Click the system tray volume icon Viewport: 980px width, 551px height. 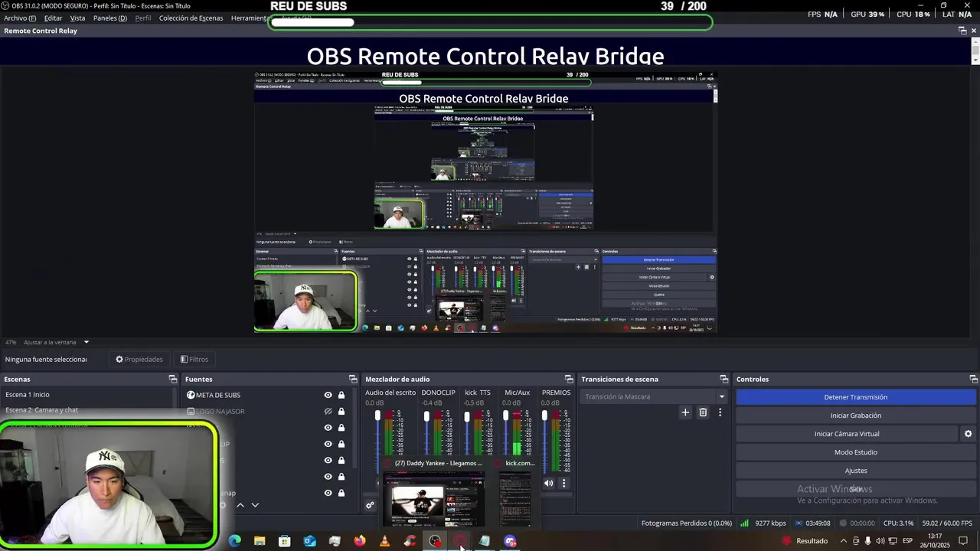coord(880,541)
